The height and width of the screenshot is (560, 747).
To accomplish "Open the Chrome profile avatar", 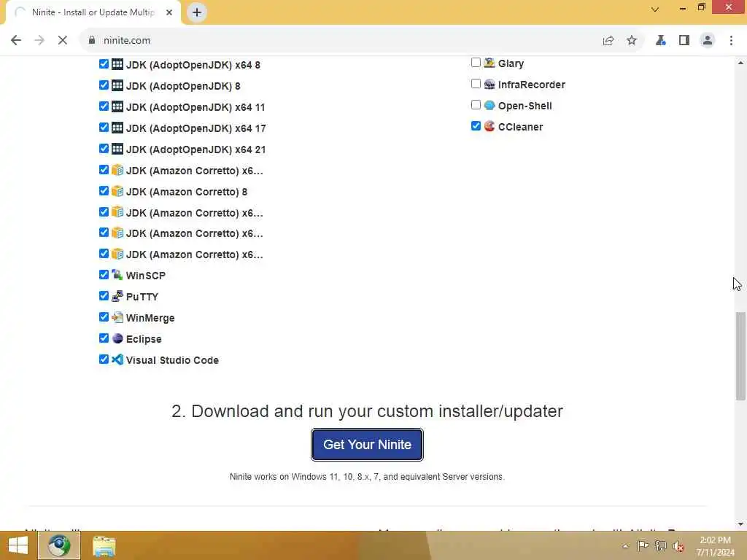I will pos(708,41).
